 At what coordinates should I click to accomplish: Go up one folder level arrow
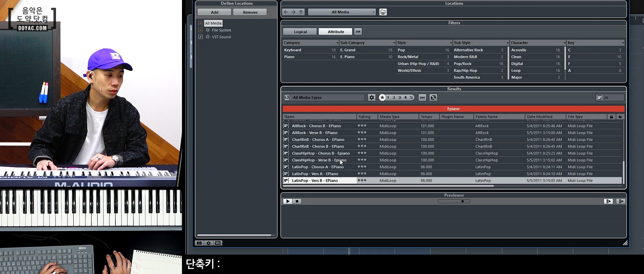(301, 12)
